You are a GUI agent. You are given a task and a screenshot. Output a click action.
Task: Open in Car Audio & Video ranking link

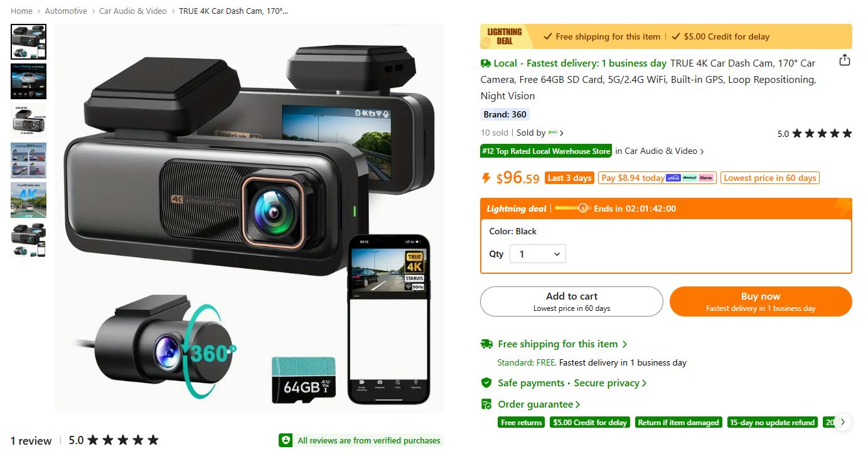[x=660, y=151]
